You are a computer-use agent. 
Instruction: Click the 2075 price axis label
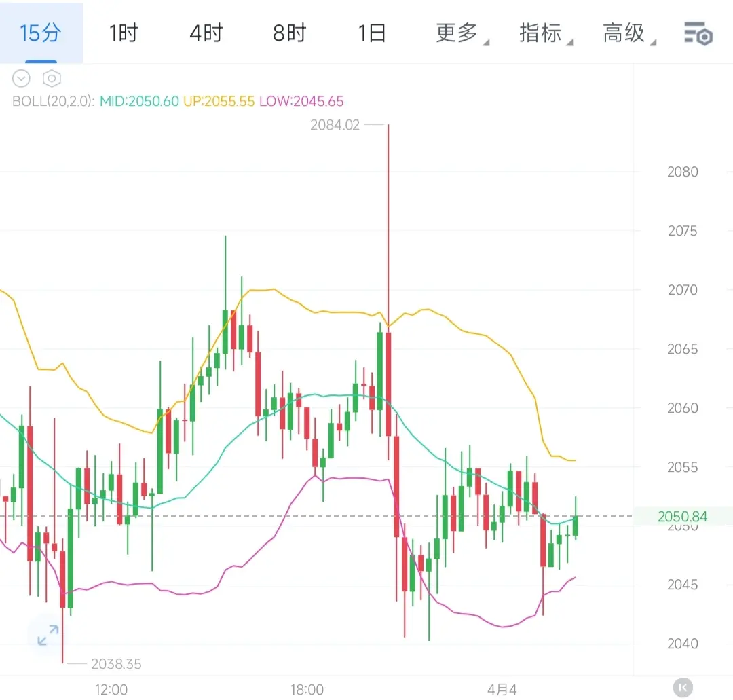click(683, 231)
